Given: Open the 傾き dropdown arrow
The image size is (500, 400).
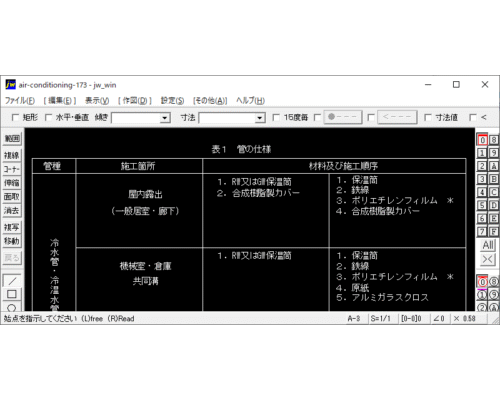Looking at the screenshot, I should tap(164, 118).
